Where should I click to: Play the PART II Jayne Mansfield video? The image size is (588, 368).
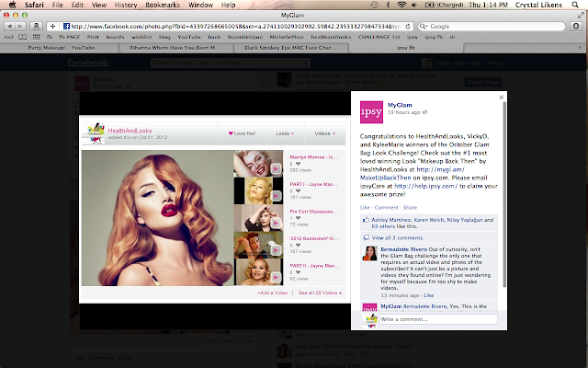[258, 272]
